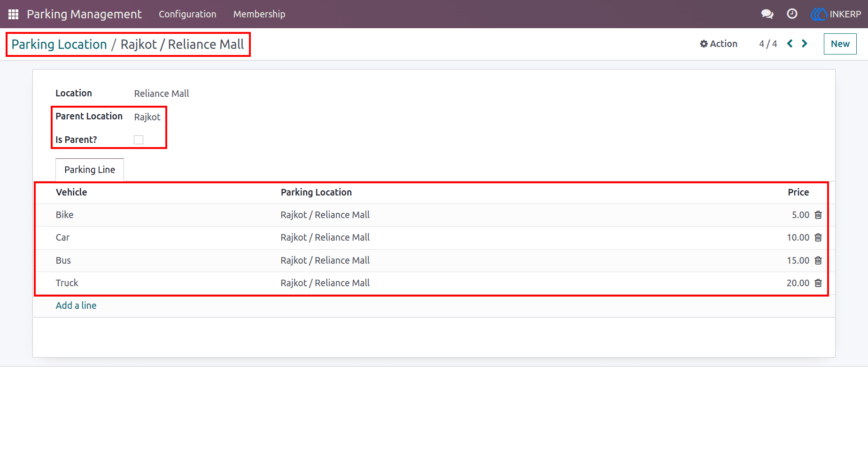
Task: Delete the Truck parking line
Action: (818, 283)
